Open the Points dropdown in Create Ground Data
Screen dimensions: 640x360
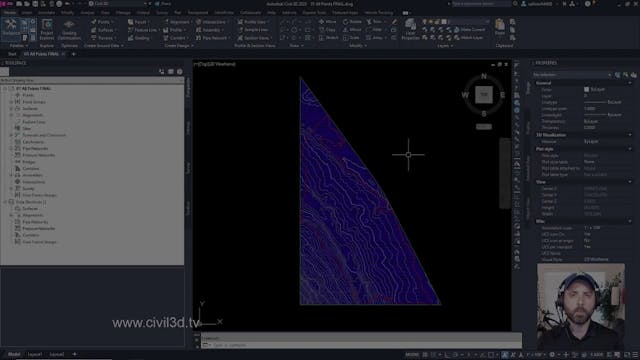pos(103,22)
